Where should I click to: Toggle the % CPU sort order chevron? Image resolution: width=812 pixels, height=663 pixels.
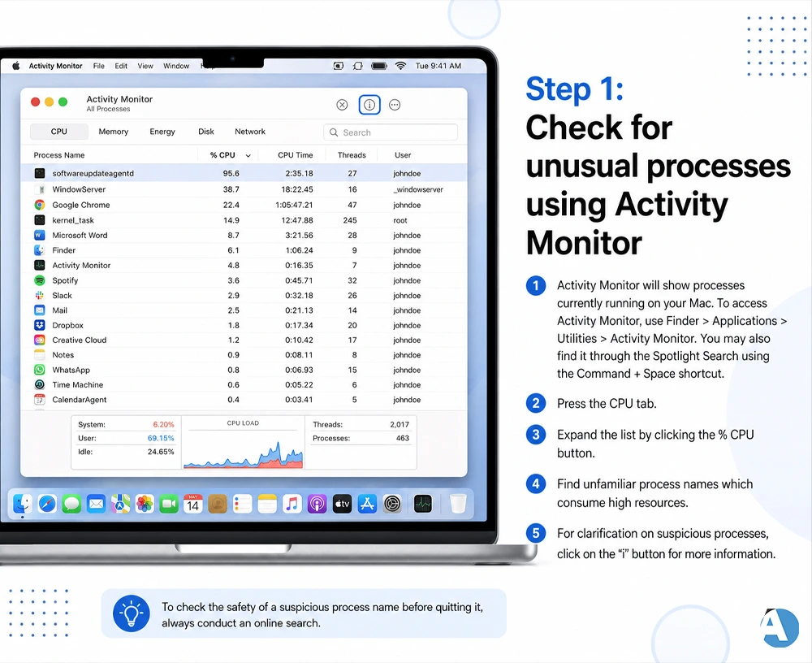[248, 155]
